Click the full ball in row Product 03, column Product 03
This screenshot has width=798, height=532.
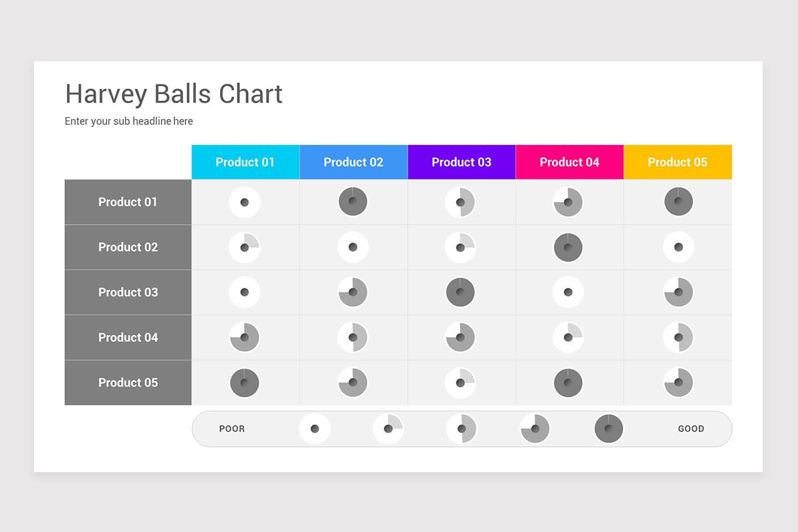(460, 293)
